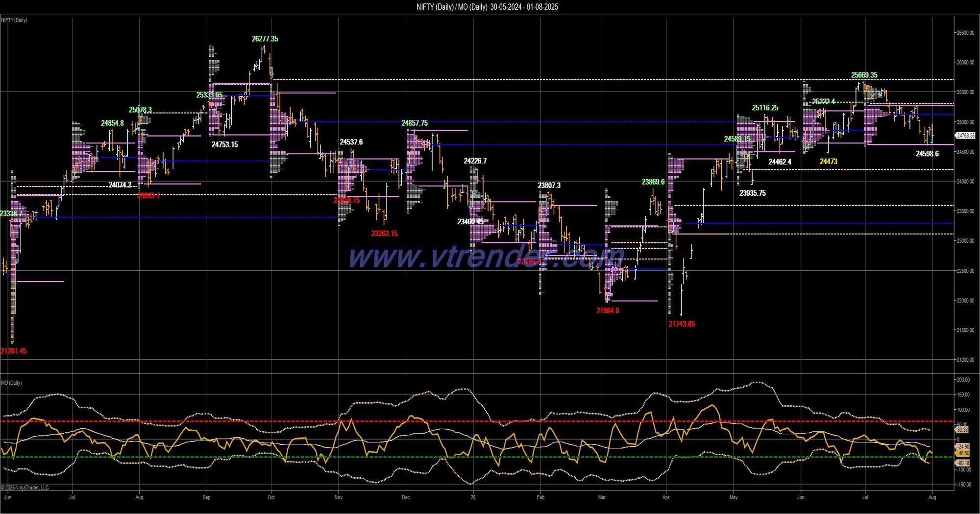Click the 26000.00 price axis label

click(x=965, y=63)
